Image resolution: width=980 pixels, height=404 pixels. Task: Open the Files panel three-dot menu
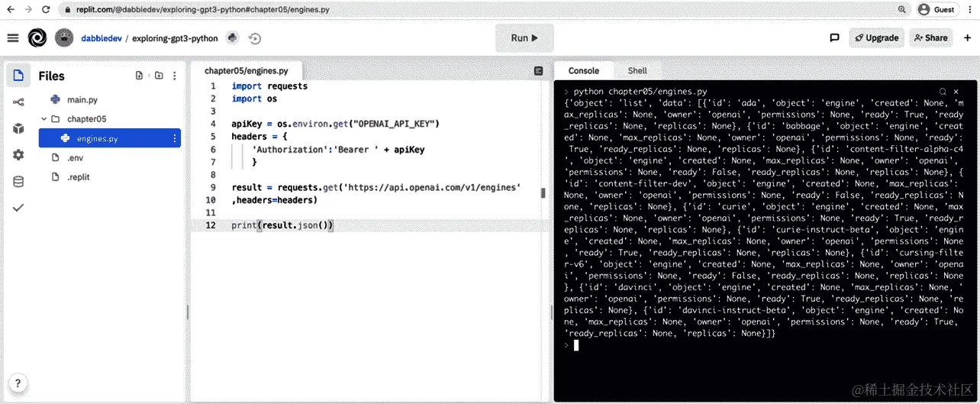tap(175, 76)
